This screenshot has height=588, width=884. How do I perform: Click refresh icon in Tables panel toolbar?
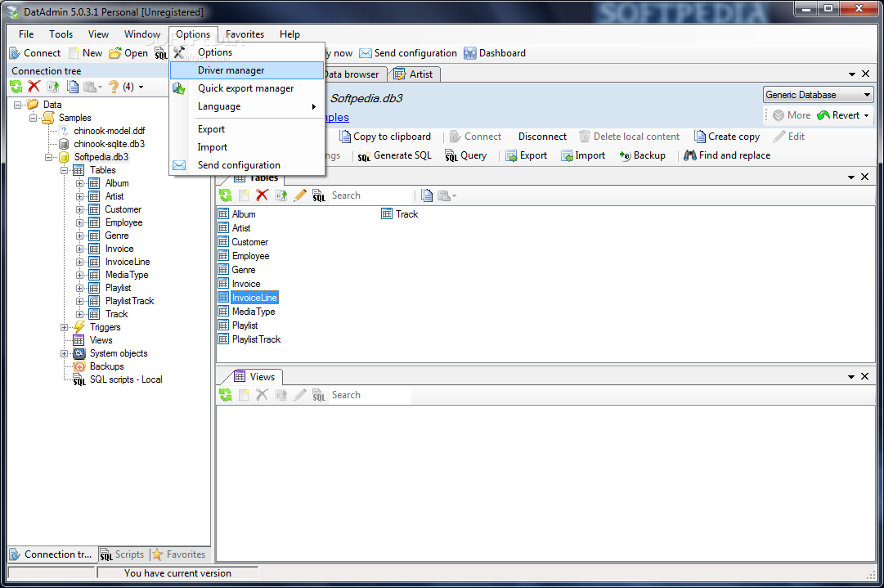click(226, 195)
